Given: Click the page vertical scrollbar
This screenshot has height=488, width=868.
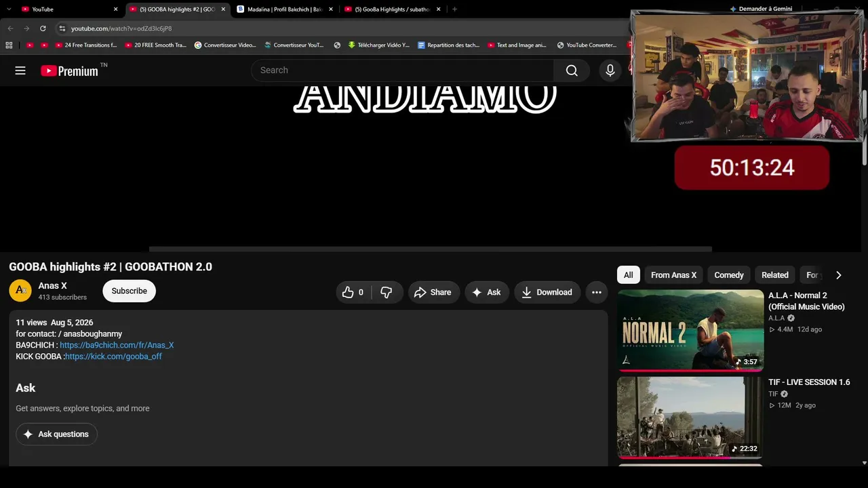Looking at the screenshot, I should click(864, 127).
